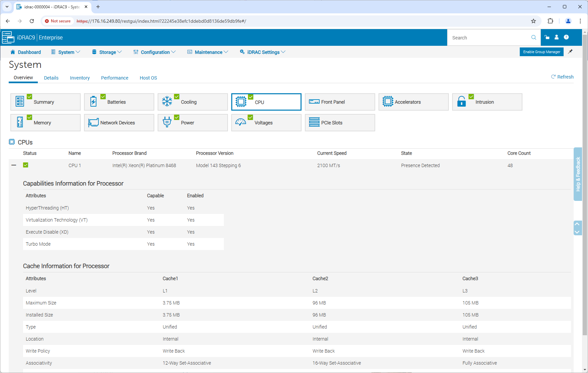
Task: Switch to the Performance tab
Action: pyautogui.click(x=114, y=78)
